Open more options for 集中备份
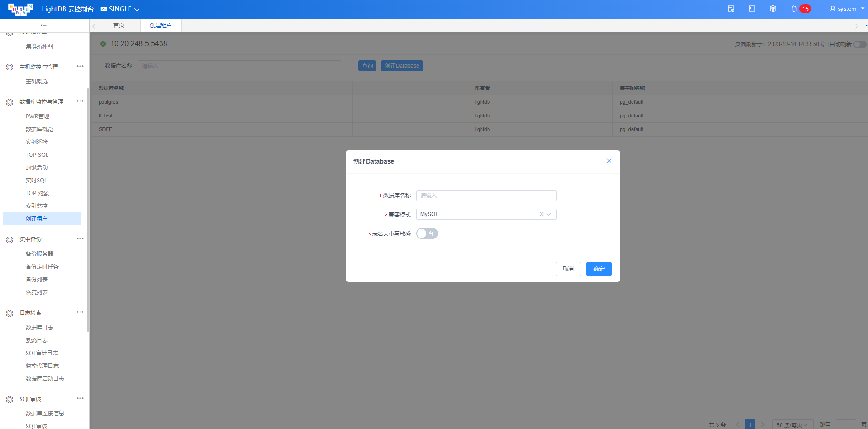This screenshot has width=868, height=429. click(x=80, y=238)
